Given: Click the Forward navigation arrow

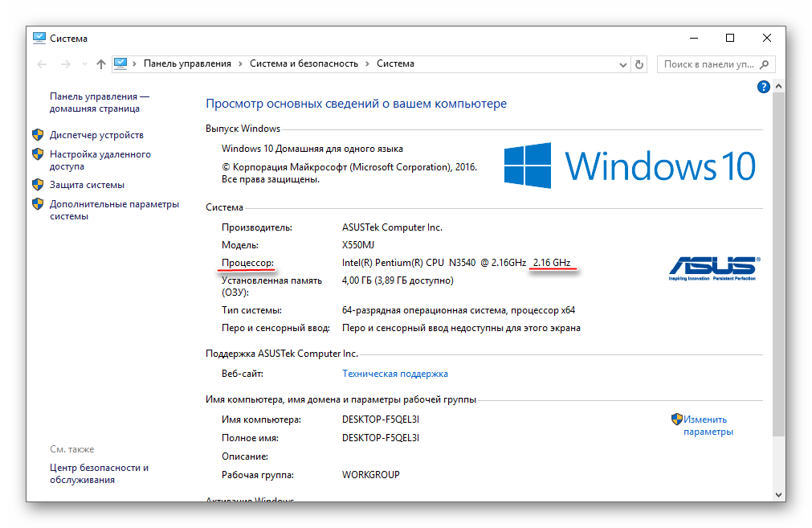Looking at the screenshot, I should click(63, 64).
